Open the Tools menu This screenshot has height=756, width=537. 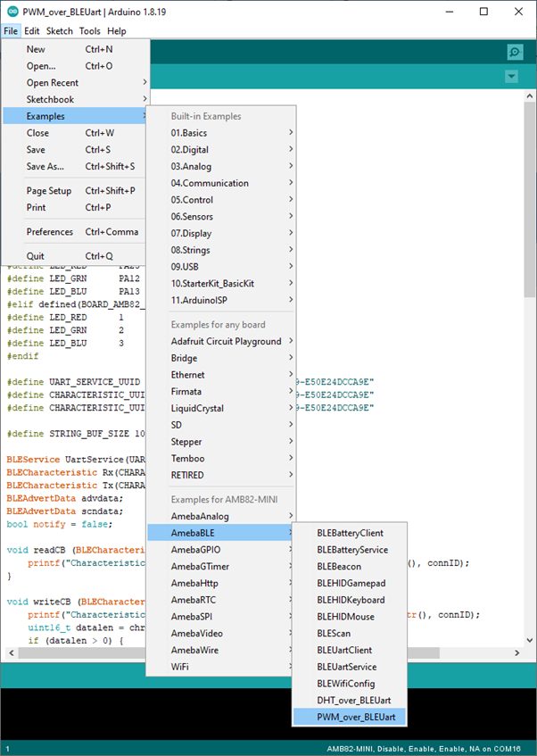pyautogui.click(x=89, y=31)
